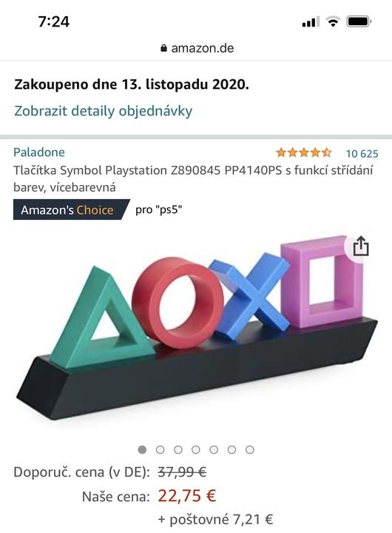This screenshot has height=533, width=392.
Task: Select the fourth image carousel dot
Action: (x=196, y=450)
